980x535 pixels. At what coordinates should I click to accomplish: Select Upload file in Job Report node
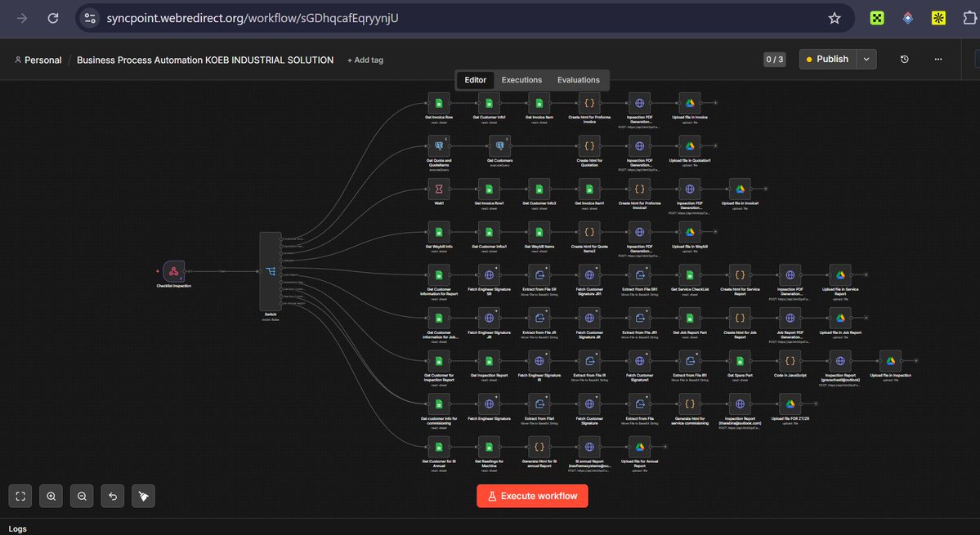click(x=840, y=319)
